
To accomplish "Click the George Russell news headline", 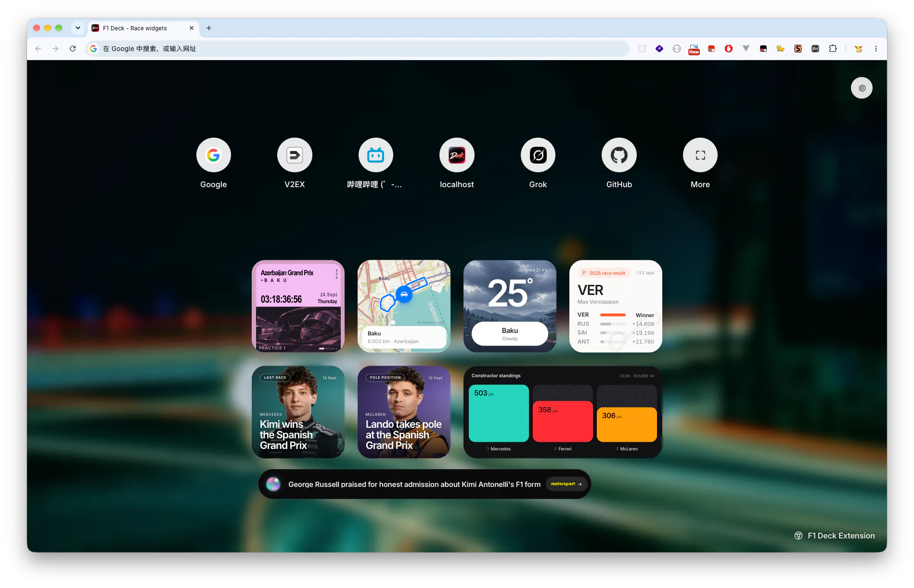I will click(x=414, y=485).
